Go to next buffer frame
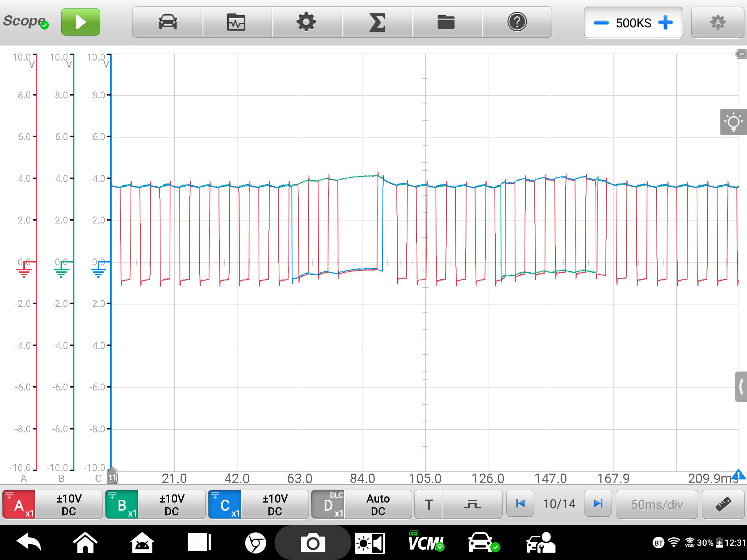The image size is (747, 560). click(598, 504)
